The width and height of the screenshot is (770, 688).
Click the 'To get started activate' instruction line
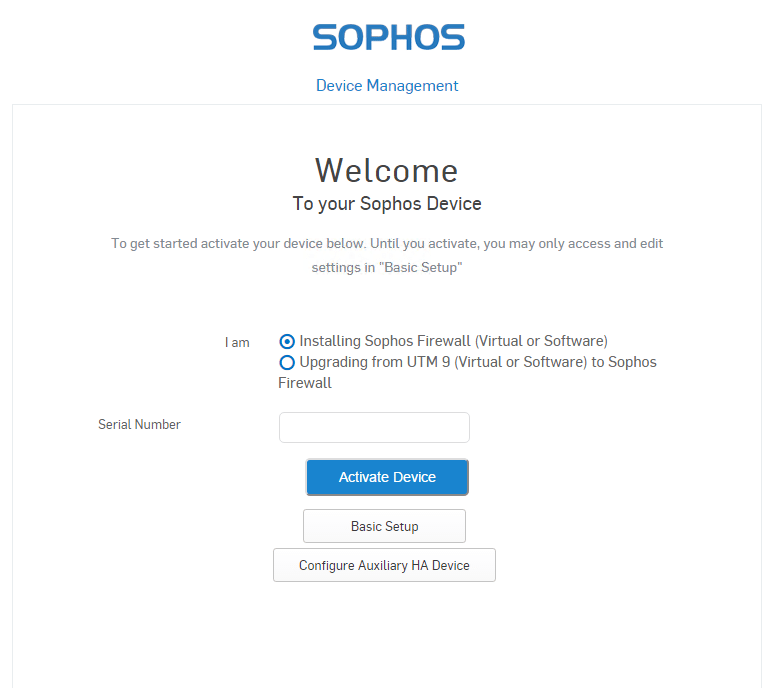tap(386, 243)
